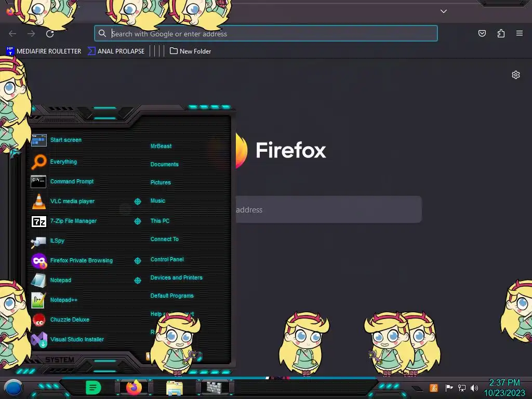The image size is (532, 399).
Task: Open Command Prompt from start menu
Action: (x=62, y=181)
